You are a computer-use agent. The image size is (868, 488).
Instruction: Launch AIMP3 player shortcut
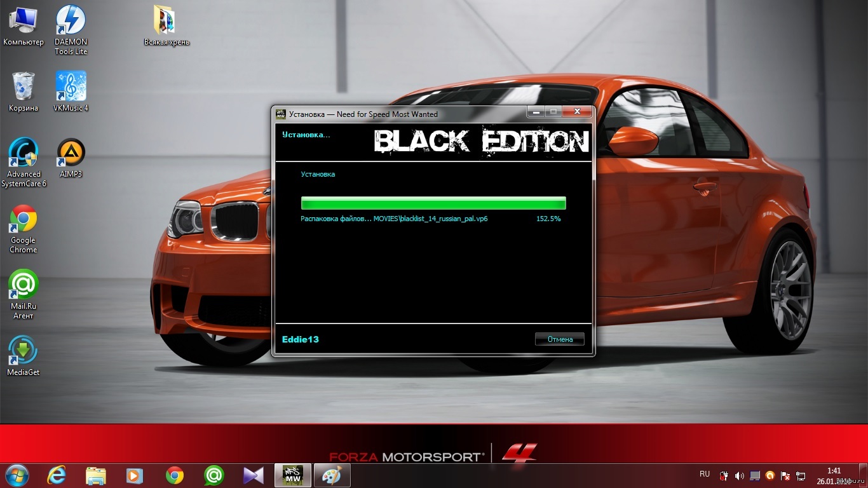coord(71,158)
